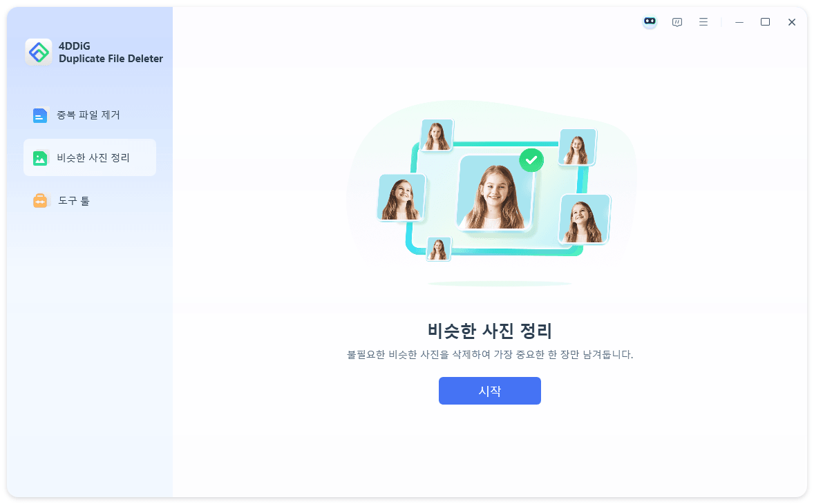Click the bottom small girl photo thumbnail
The height and width of the screenshot is (504, 814).
439,249
